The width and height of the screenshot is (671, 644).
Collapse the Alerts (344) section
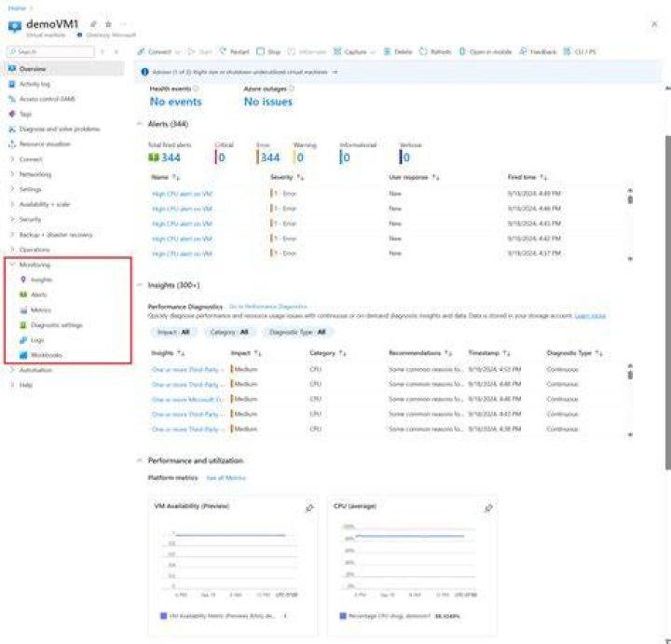[x=139, y=124]
